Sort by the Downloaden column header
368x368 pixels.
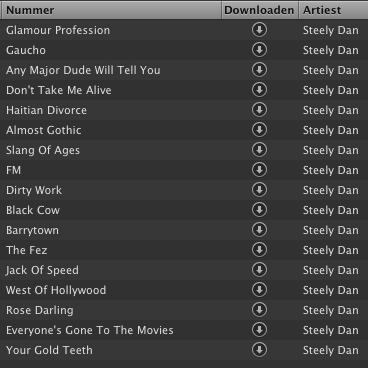click(260, 10)
